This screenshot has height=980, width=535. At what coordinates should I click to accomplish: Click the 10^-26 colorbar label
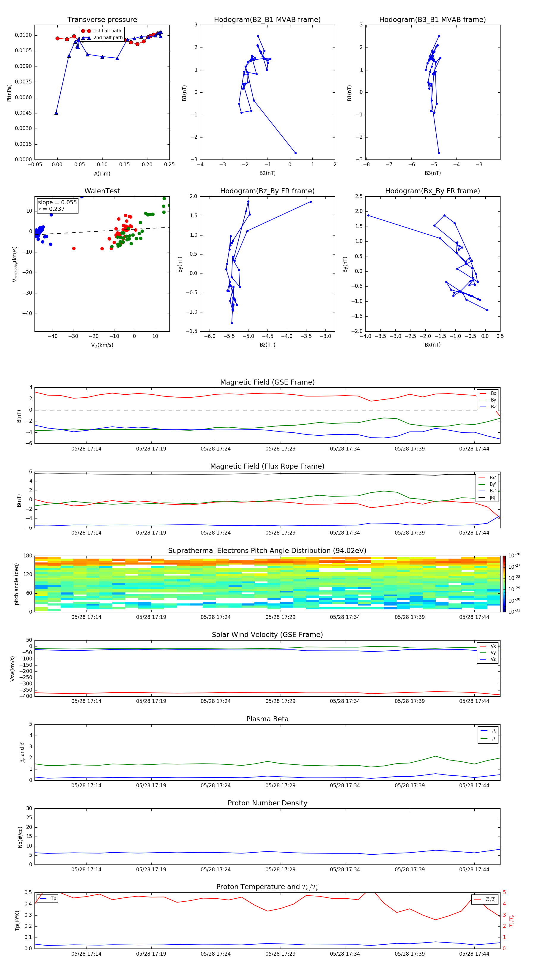(x=514, y=555)
